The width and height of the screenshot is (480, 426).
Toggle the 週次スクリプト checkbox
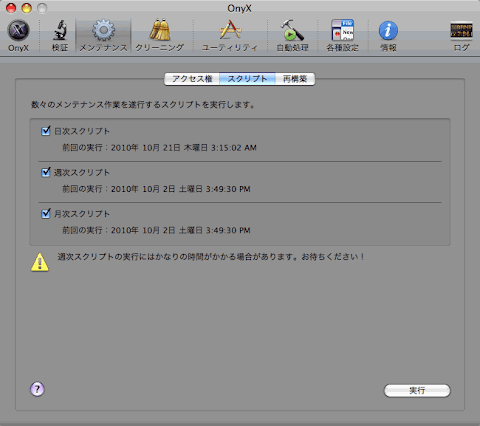coord(46,172)
